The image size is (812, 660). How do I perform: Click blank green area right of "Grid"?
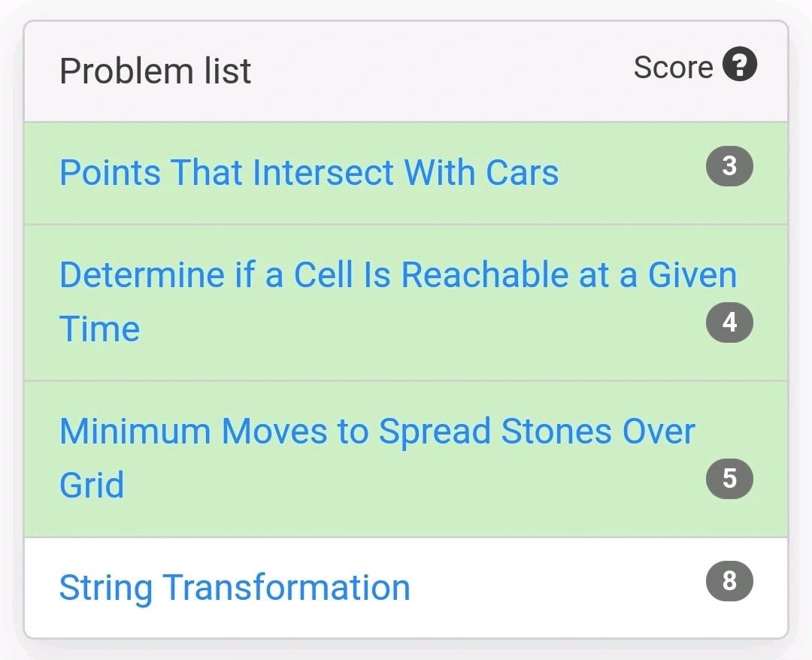(x=414, y=486)
